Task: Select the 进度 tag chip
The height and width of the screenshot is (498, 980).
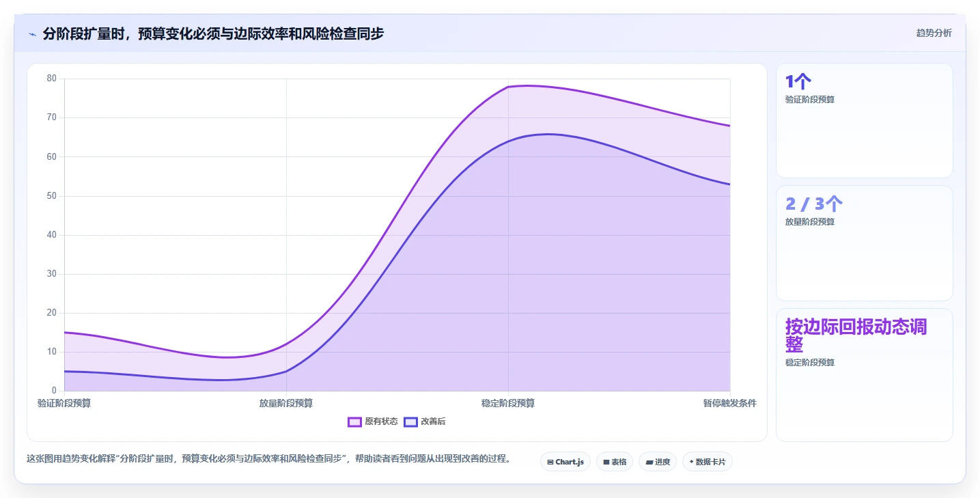Action: tap(658, 462)
